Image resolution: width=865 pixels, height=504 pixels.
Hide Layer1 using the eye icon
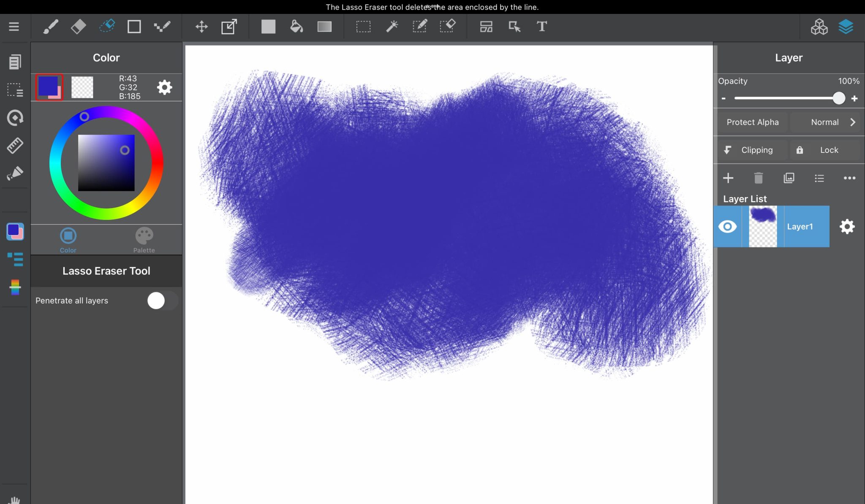[x=728, y=226]
